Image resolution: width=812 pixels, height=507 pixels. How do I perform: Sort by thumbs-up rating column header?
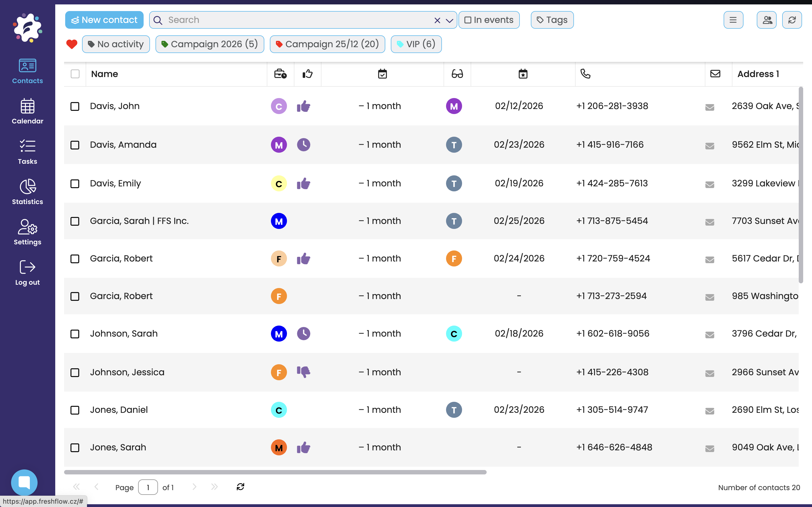click(x=308, y=73)
